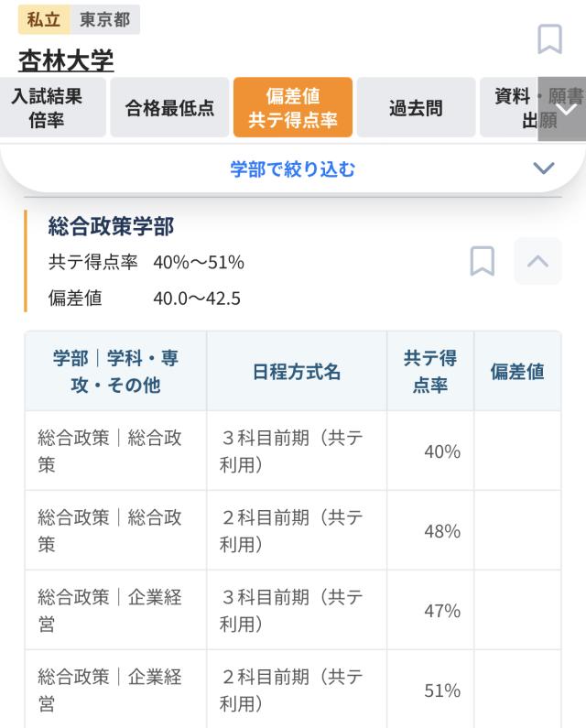Open the 資料・願書 出願 tab
This screenshot has width=586, height=728.
509,108
